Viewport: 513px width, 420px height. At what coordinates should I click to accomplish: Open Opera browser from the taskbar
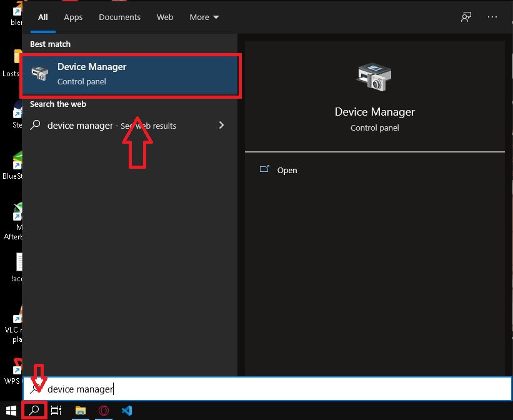(104, 411)
